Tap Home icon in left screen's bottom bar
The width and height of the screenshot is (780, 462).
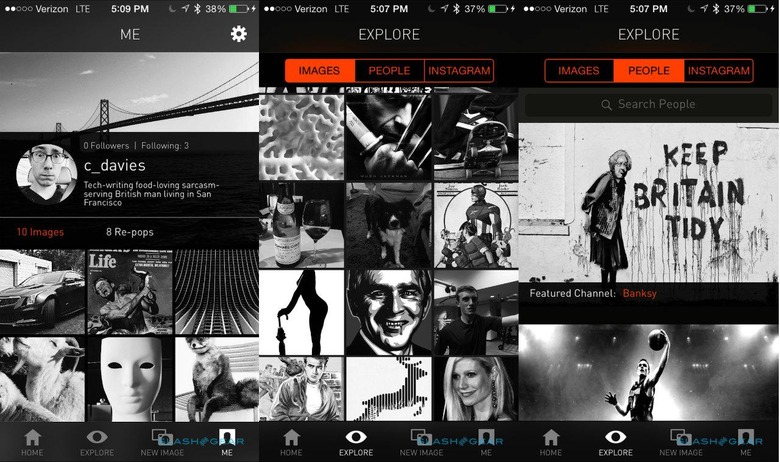(32, 438)
